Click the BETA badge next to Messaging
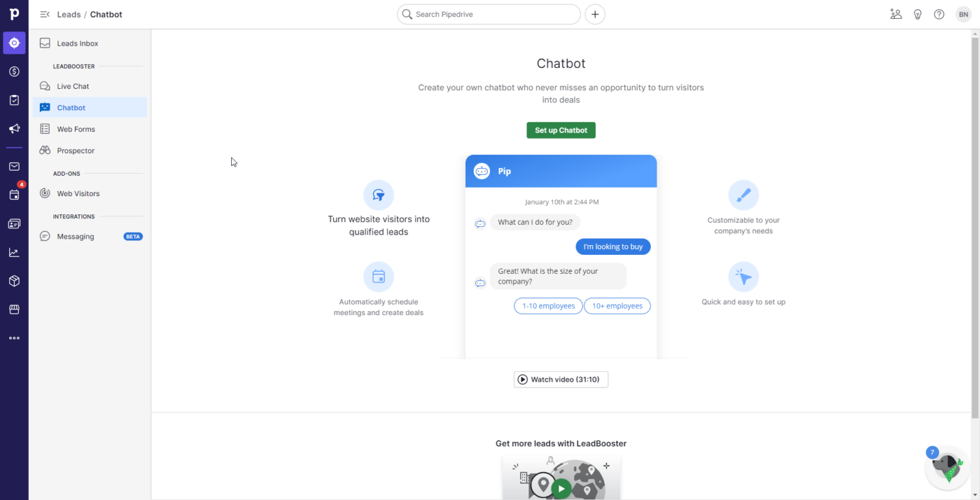 click(133, 237)
